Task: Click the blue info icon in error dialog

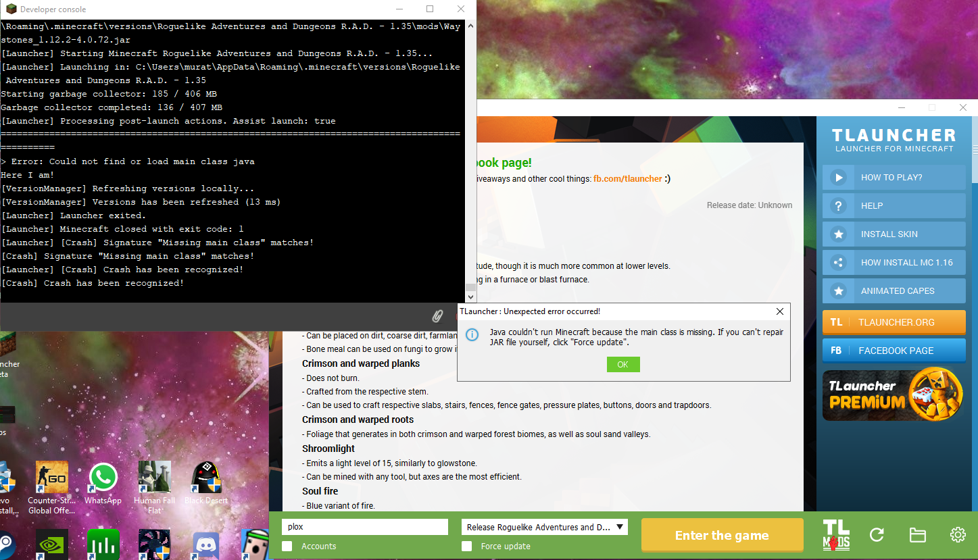Action: pyautogui.click(x=473, y=335)
